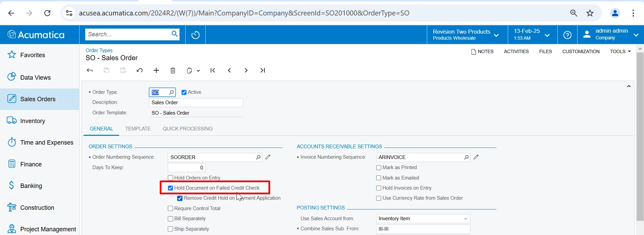This screenshot has height=235, width=644.
Task: Enable Hold Orders on Entry
Action: (x=170, y=178)
